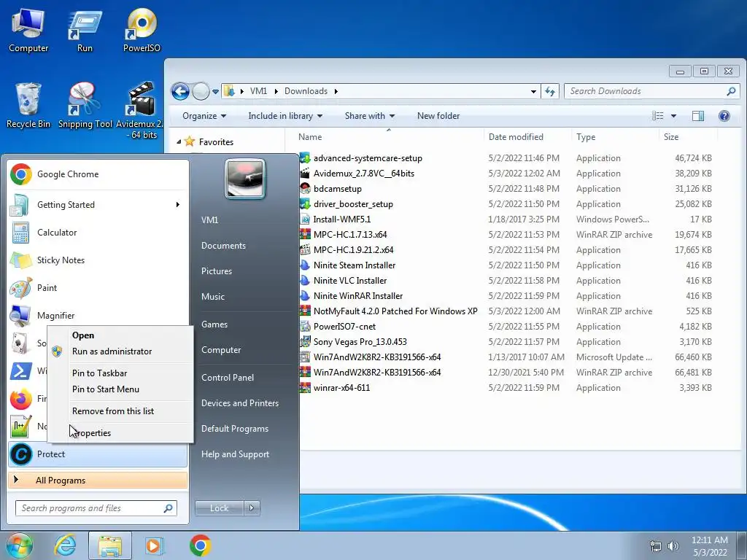
Task: Launch Calculator from the Start menu
Action: (98, 233)
